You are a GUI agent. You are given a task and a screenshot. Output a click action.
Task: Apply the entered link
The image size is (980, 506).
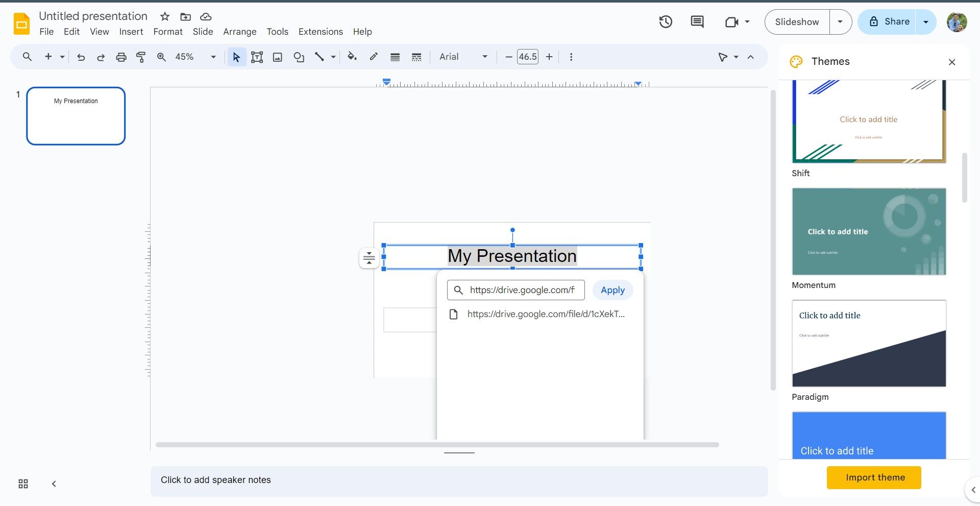pyautogui.click(x=612, y=290)
